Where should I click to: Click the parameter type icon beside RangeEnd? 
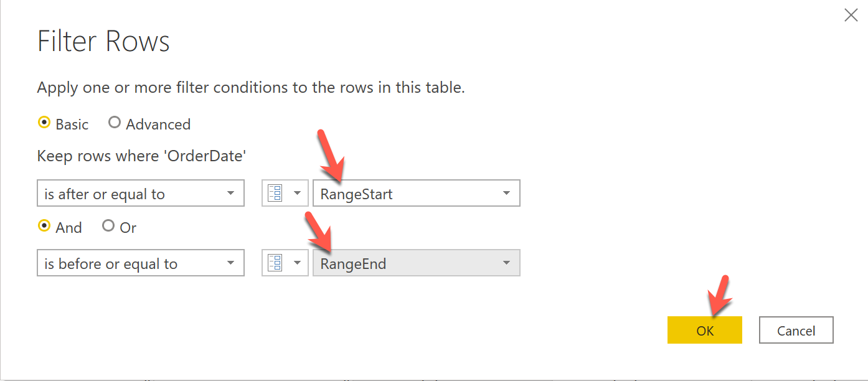275,263
